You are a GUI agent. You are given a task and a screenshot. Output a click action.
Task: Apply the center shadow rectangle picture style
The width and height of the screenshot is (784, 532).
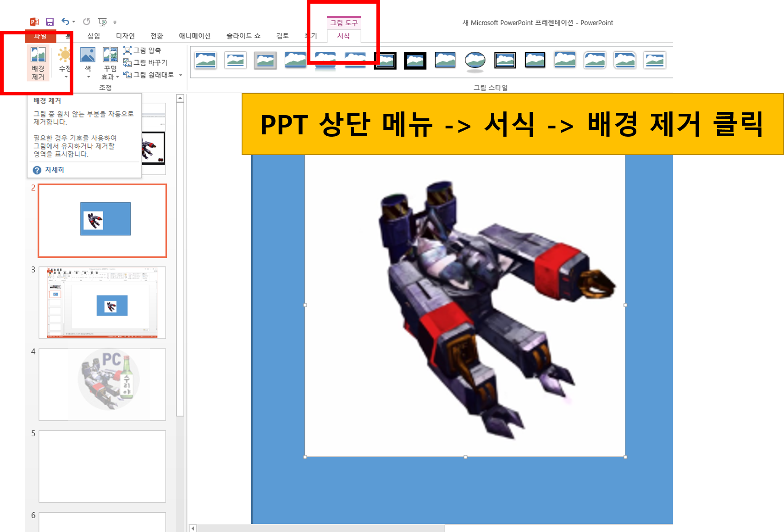pos(565,60)
